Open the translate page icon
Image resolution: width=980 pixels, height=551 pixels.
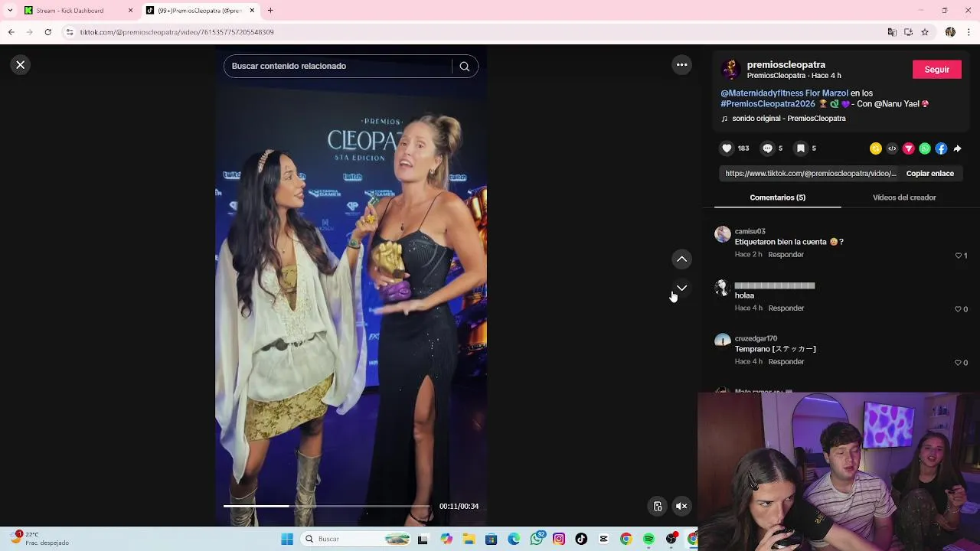pyautogui.click(x=892, y=32)
